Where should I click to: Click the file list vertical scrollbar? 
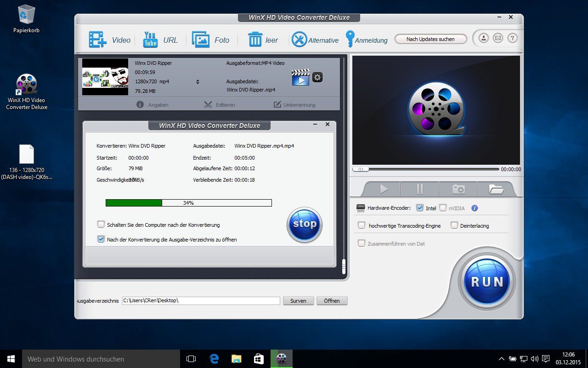(x=343, y=267)
